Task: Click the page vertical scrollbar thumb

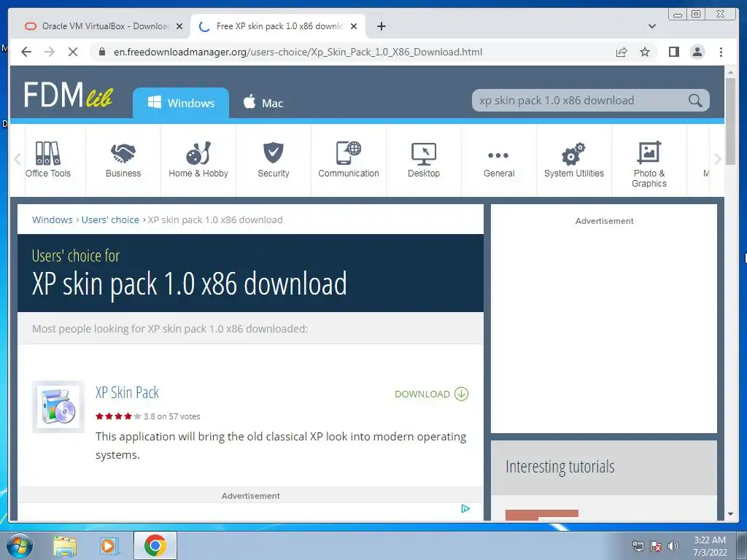Action: [729, 121]
